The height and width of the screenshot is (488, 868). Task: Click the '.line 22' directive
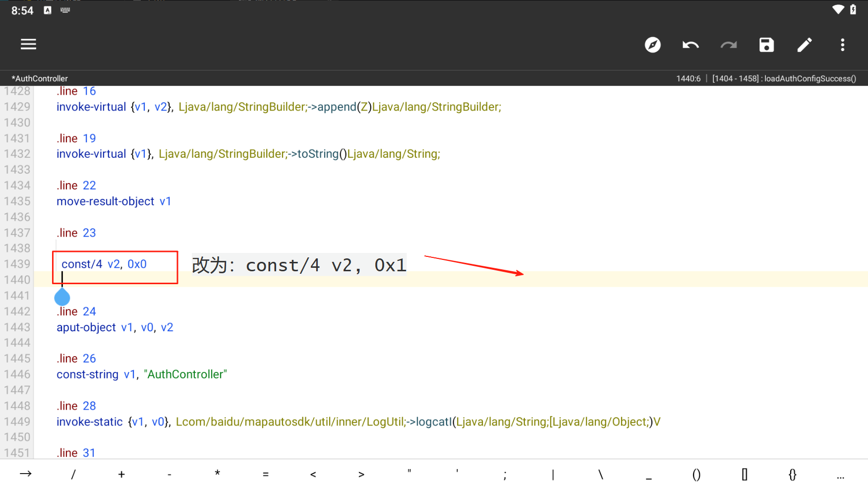point(76,185)
